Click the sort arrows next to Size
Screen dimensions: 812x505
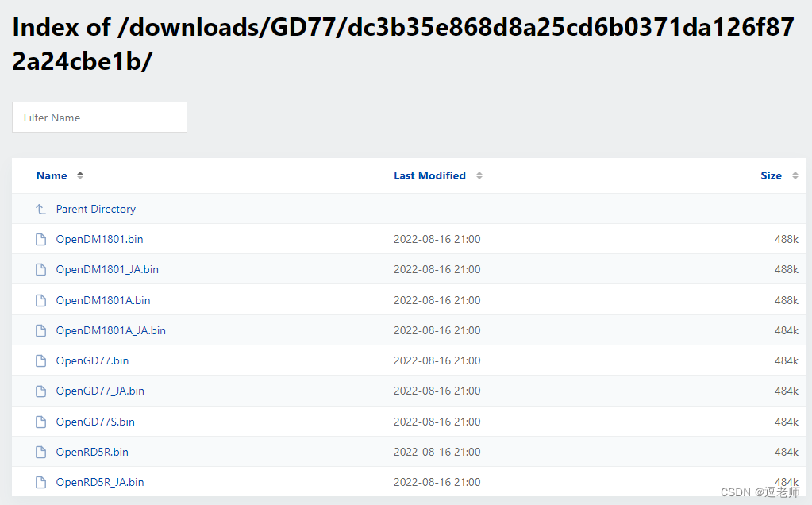point(795,175)
